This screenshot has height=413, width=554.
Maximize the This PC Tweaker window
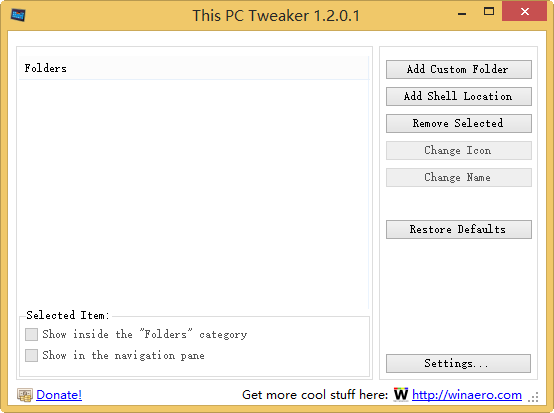[x=489, y=12]
